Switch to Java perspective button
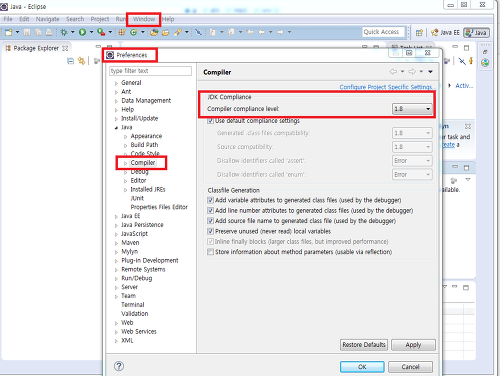Image resolution: width=500 pixels, height=376 pixels. (477, 32)
